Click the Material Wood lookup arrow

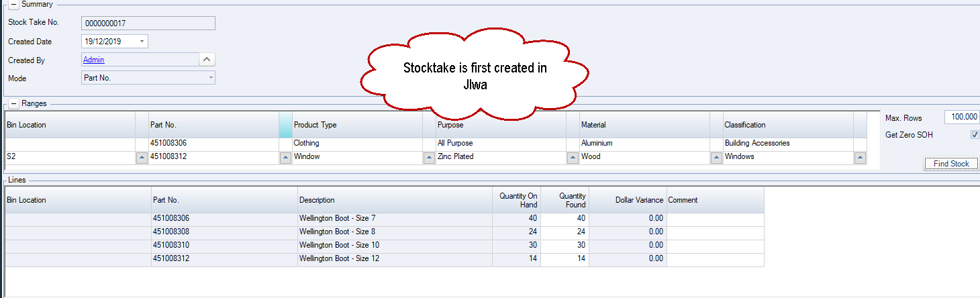pos(716,158)
